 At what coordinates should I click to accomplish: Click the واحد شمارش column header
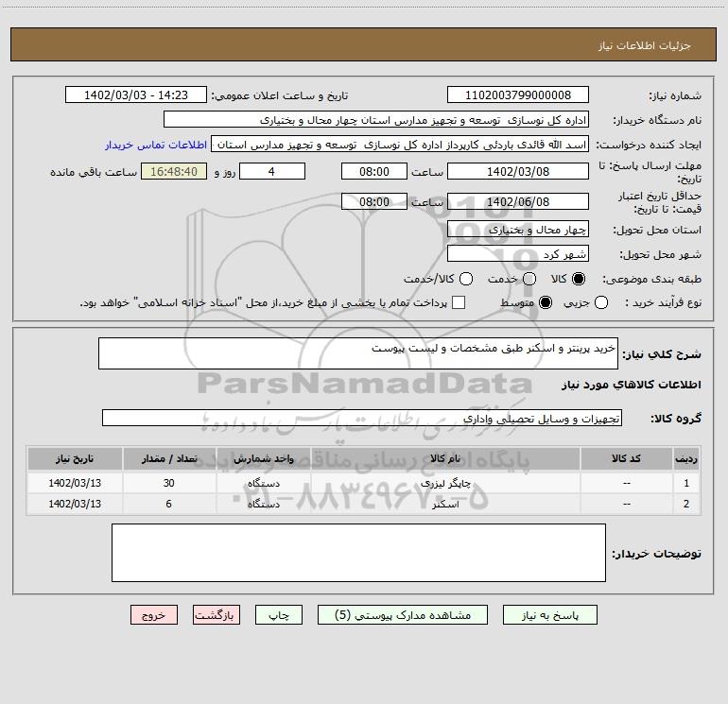(x=263, y=458)
